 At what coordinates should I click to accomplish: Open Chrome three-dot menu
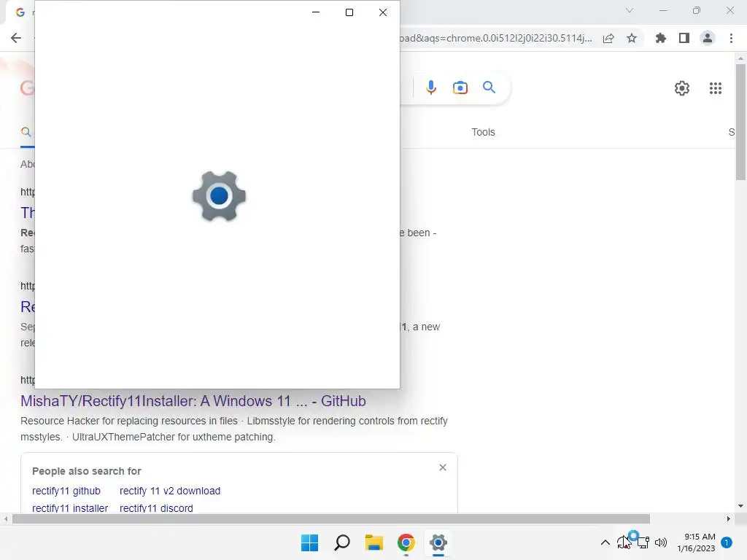coord(731,38)
